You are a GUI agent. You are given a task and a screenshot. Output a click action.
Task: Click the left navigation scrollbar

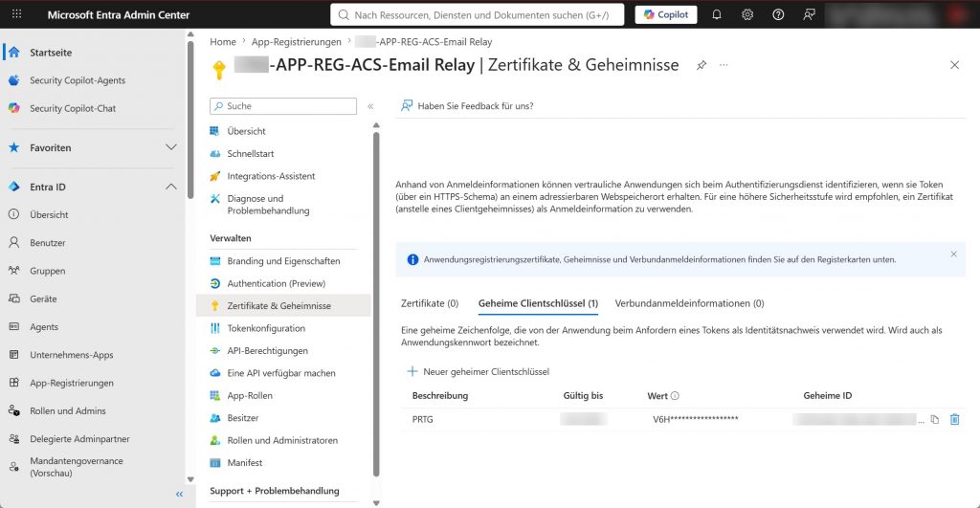pyautogui.click(x=190, y=119)
